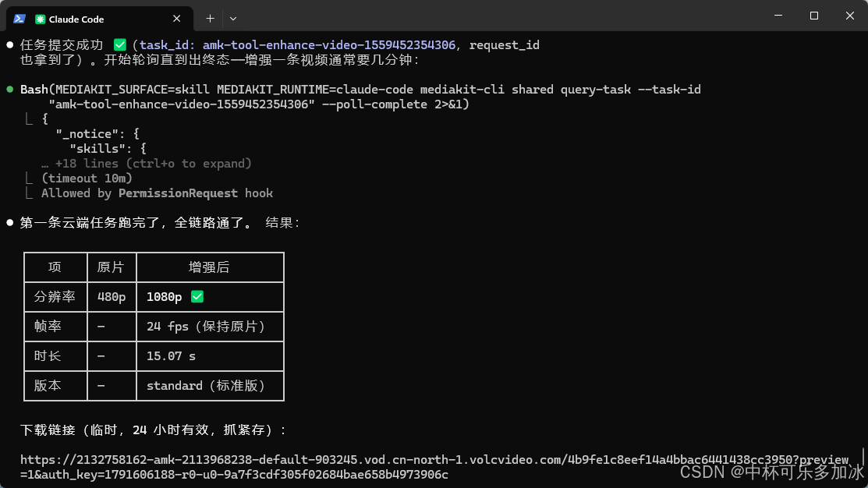Click the '帧率' row label
This screenshot has height=488, width=868.
pyautogui.click(x=48, y=327)
